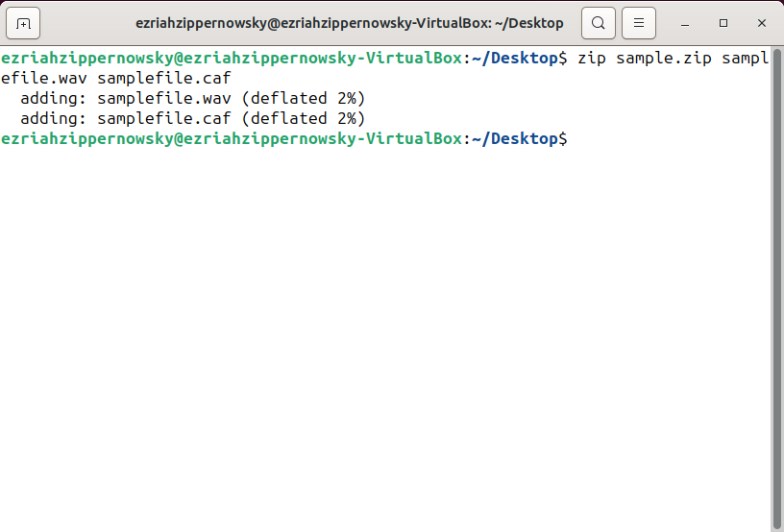This screenshot has width=784, height=532.
Task: Click 'sample.zip' in the zip command
Action: pos(664,58)
